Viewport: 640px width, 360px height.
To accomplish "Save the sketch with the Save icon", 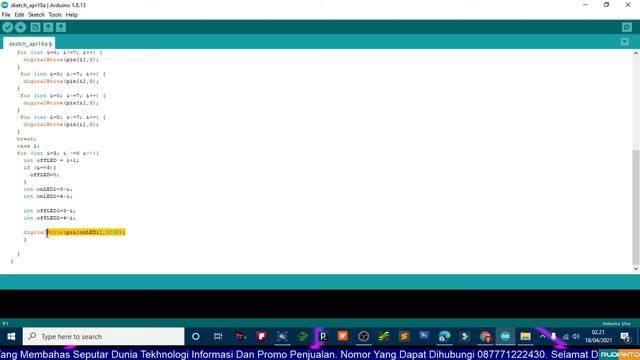I will (x=61, y=27).
